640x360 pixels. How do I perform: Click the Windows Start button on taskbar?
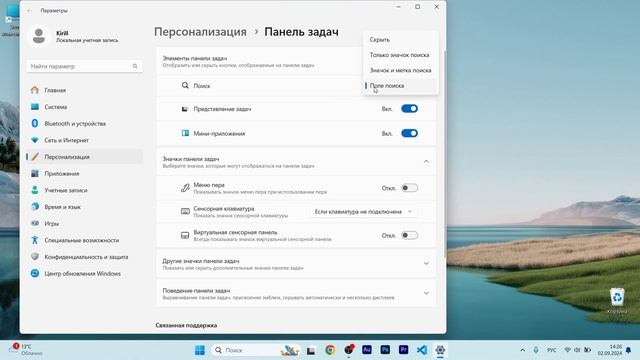click(x=200, y=350)
